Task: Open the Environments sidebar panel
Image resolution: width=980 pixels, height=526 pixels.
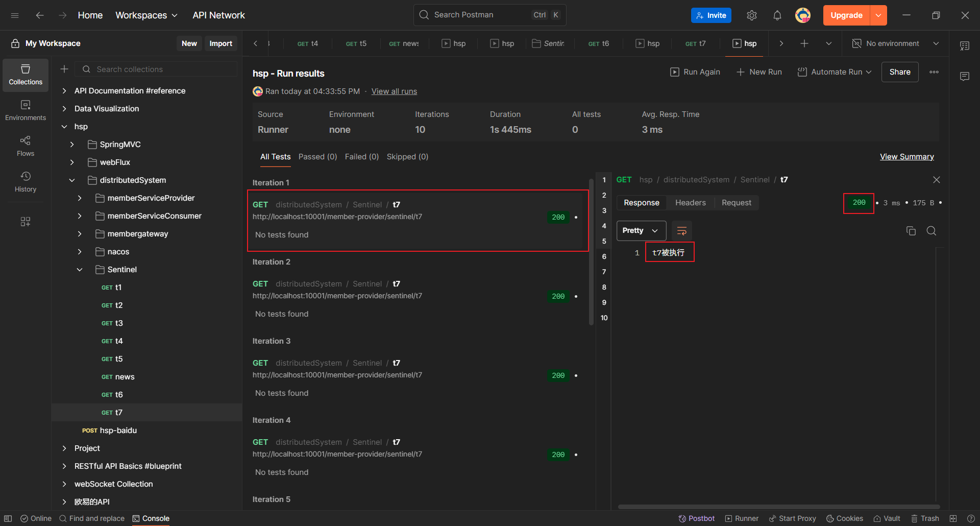Action: coord(26,110)
